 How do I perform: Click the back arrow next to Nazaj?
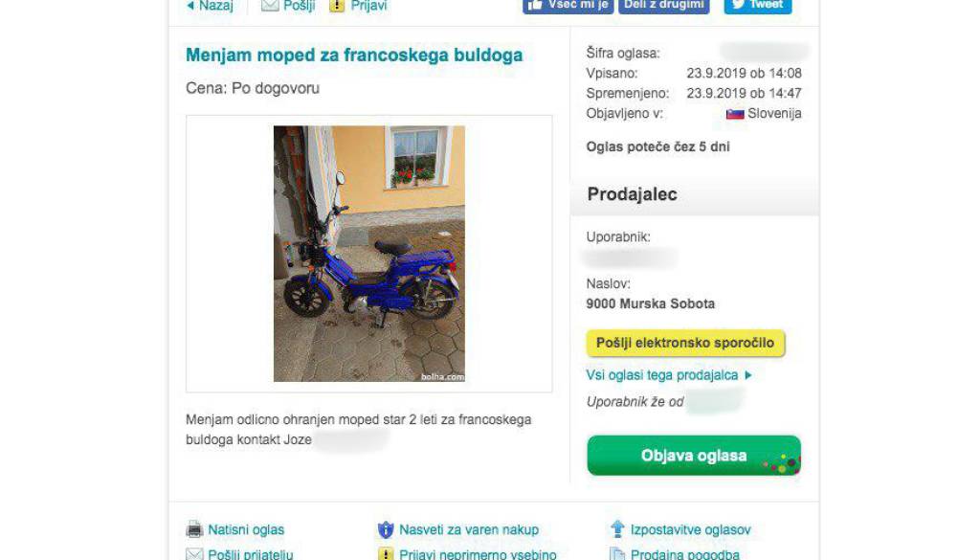(x=190, y=6)
